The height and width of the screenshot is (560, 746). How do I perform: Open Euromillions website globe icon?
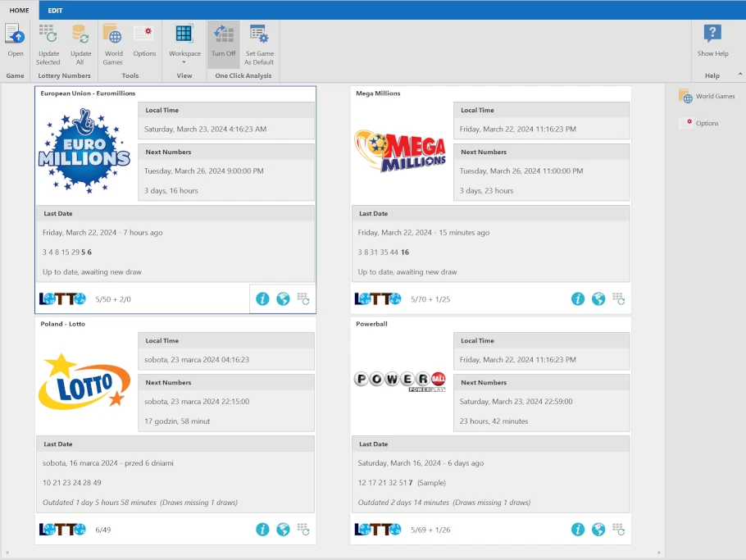coord(283,298)
